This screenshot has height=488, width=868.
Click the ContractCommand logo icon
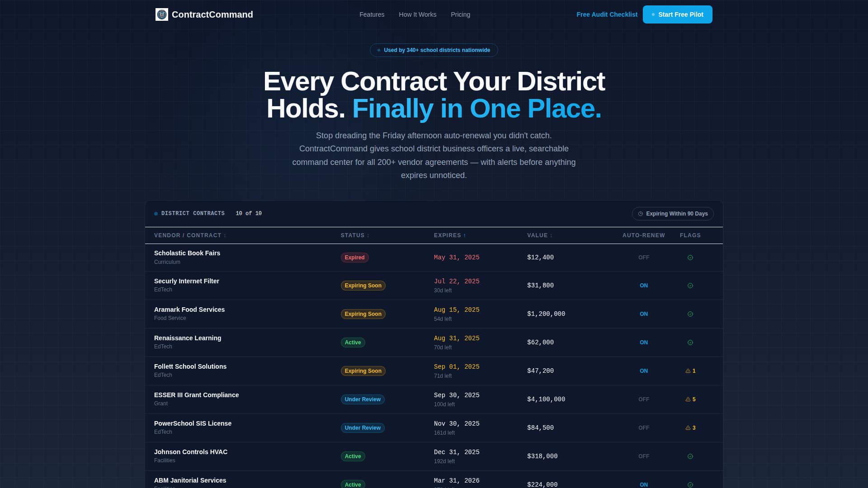click(x=161, y=14)
